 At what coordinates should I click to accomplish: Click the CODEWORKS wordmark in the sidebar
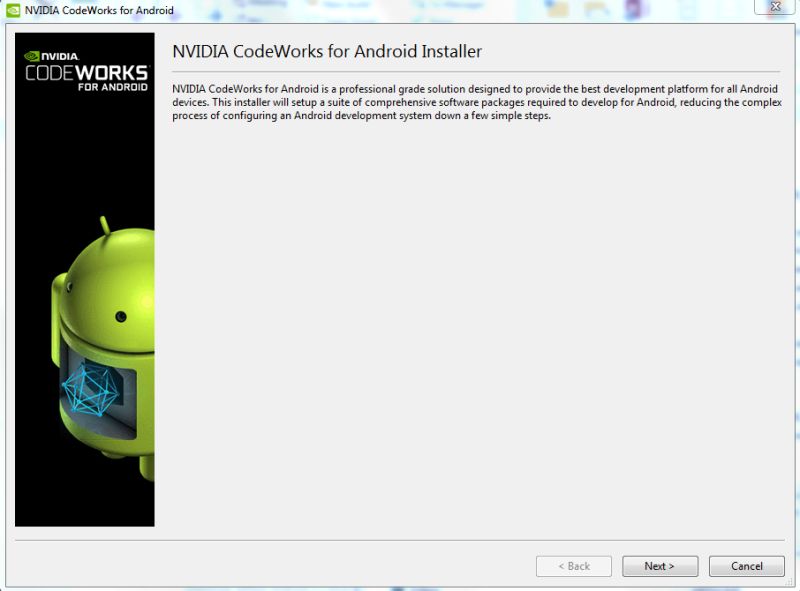(85, 72)
